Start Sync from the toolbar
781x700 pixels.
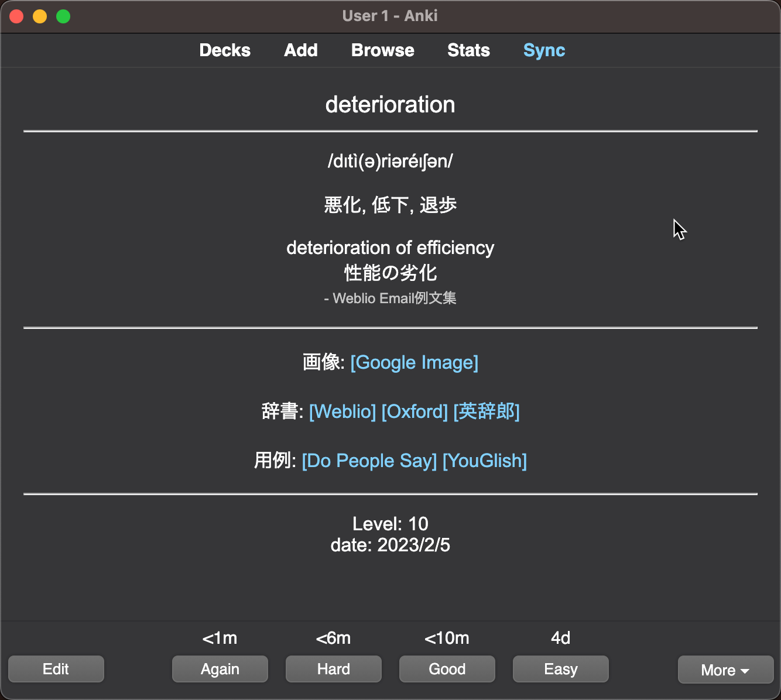coord(544,50)
